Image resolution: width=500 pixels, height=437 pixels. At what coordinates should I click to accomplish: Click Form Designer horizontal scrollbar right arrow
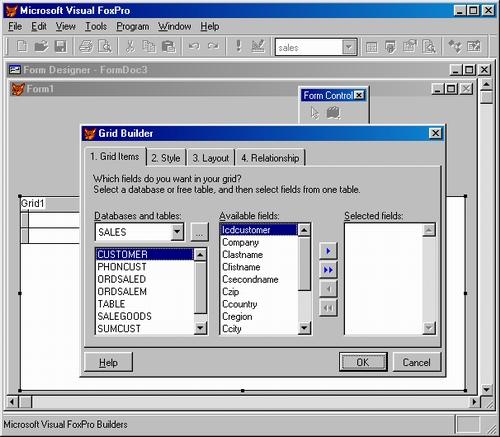474,402
